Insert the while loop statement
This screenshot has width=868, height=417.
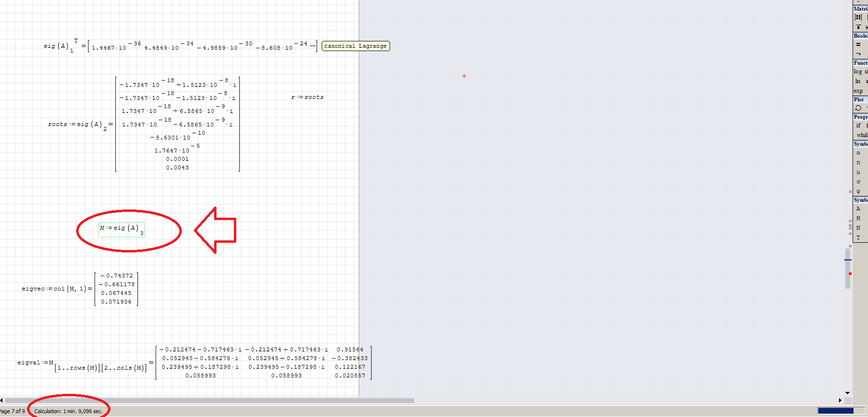pyautogui.click(x=862, y=135)
